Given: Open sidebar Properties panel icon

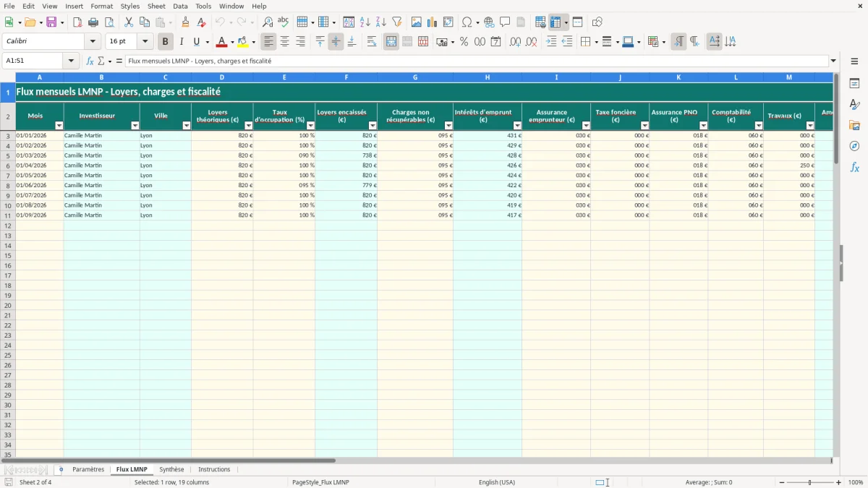Looking at the screenshot, I should [x=854, y=83].
